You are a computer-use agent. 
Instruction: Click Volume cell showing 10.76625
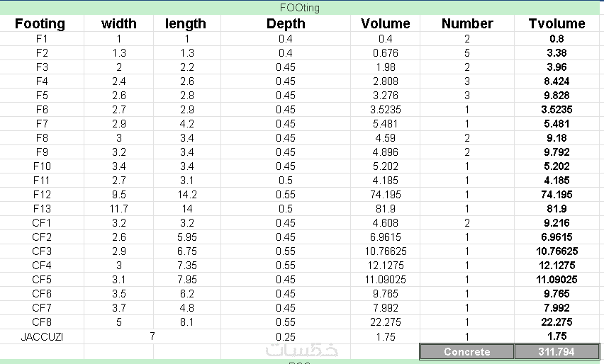click(x=386, y=251)
